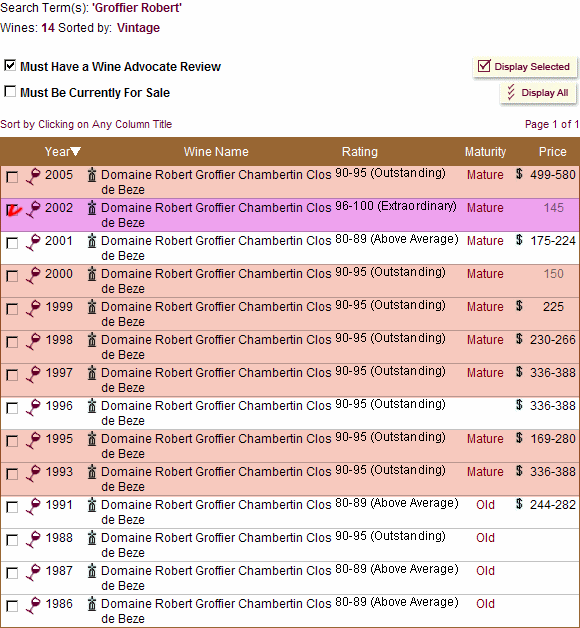
Task: Click the bottle icon in the 1998 row
Action: coord(92,340)
